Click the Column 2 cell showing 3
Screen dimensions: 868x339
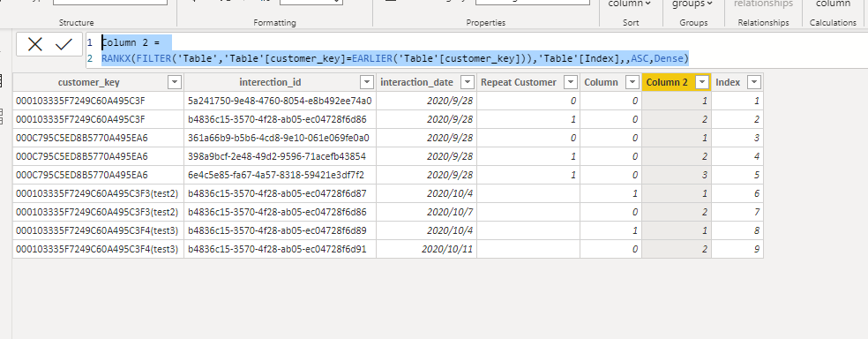tap(677, 175)
